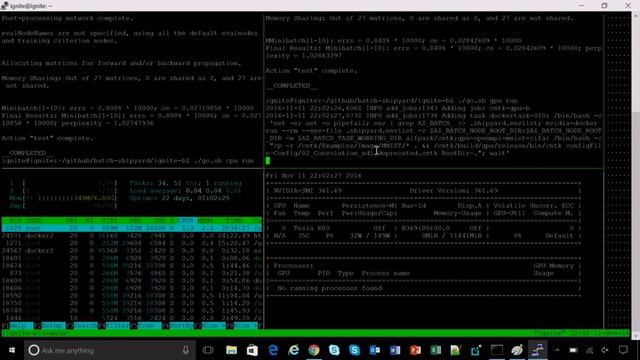Open the network tray icon

point(589,350)
